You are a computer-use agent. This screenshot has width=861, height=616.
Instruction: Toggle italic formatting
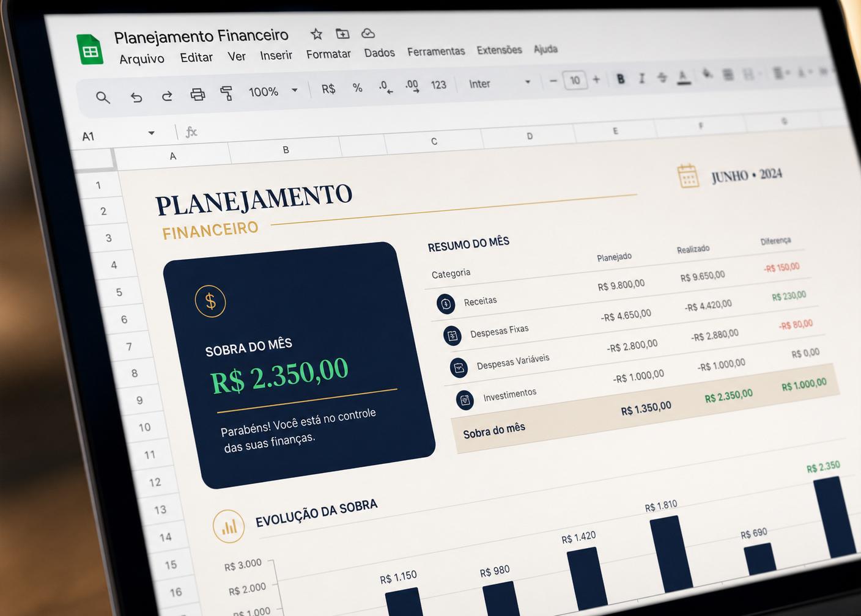[641, 78]
